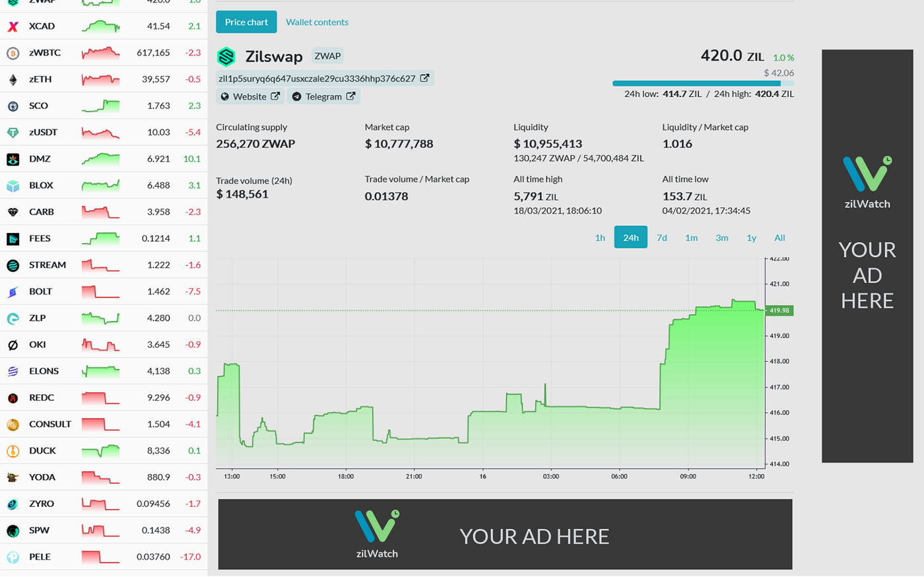Click the All time high 5,791 ZIL
924x577 pixels.
pyautogui.click(x=536, y=197)
